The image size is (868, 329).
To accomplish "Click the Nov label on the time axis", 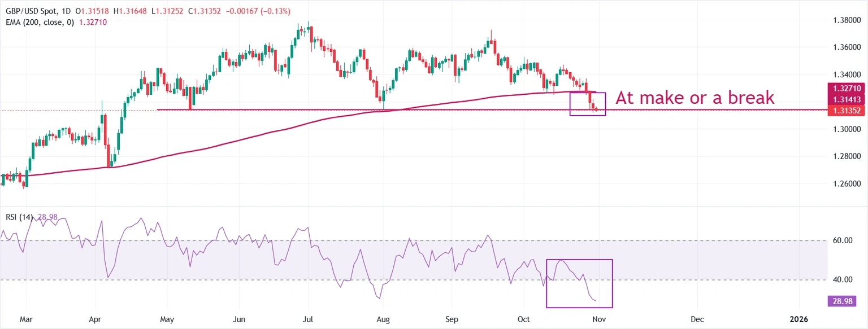I will (599, 319).
